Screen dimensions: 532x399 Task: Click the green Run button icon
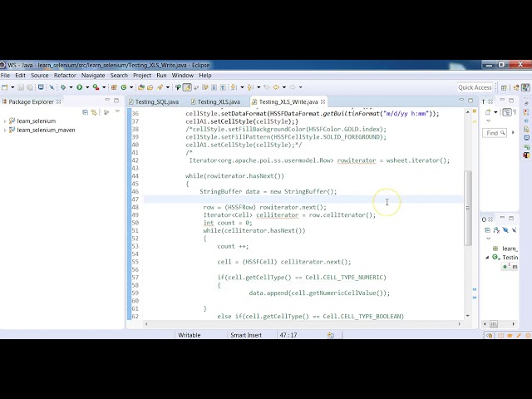[x=80, y=87]
